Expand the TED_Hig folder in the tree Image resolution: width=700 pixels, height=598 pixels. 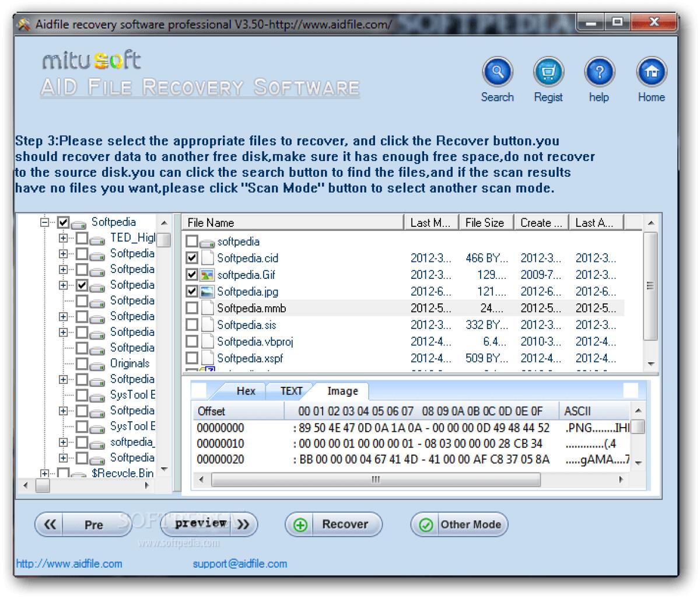click(x=63, y=237)
